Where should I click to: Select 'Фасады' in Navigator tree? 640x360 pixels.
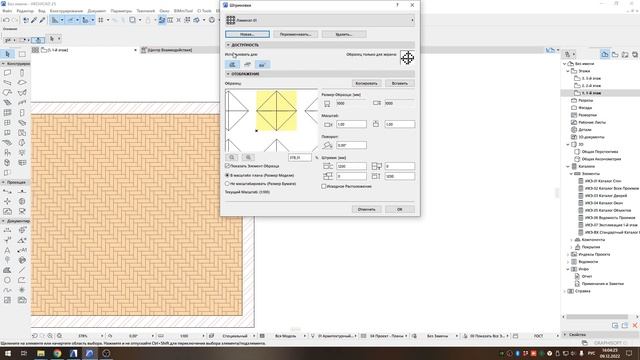585,108
